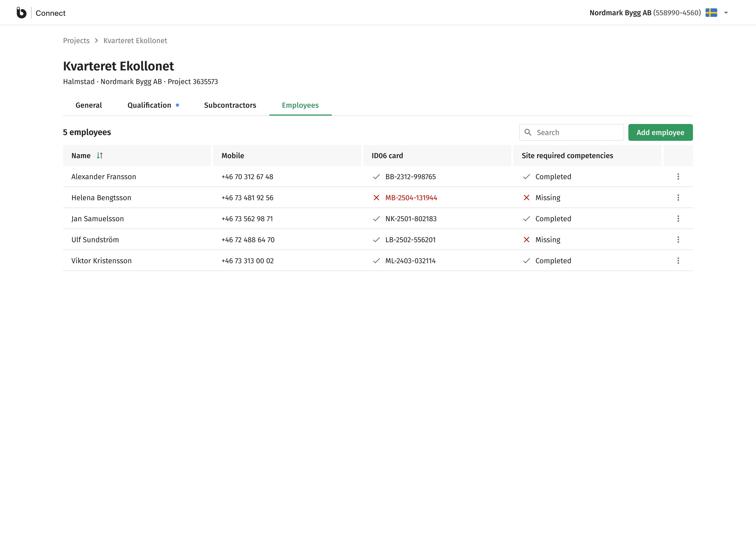Click Kvarteret Ekollonet breadcrumb link
756x538 pixels.
tap(135, 40)
